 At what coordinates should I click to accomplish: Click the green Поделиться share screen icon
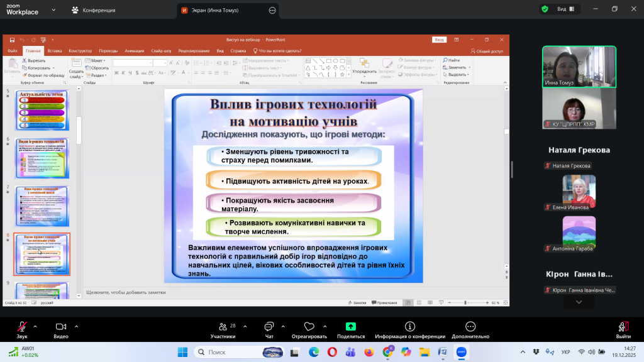[x=351, y=326]
